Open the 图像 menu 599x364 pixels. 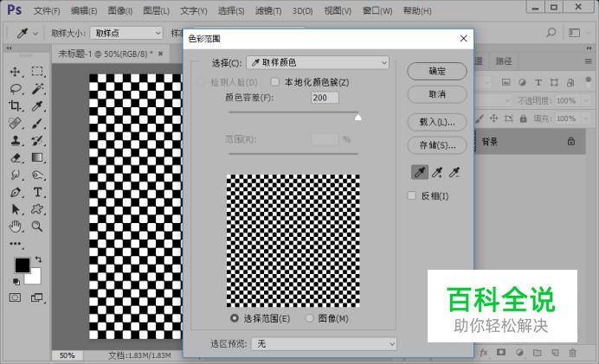(x=120, y=10)
